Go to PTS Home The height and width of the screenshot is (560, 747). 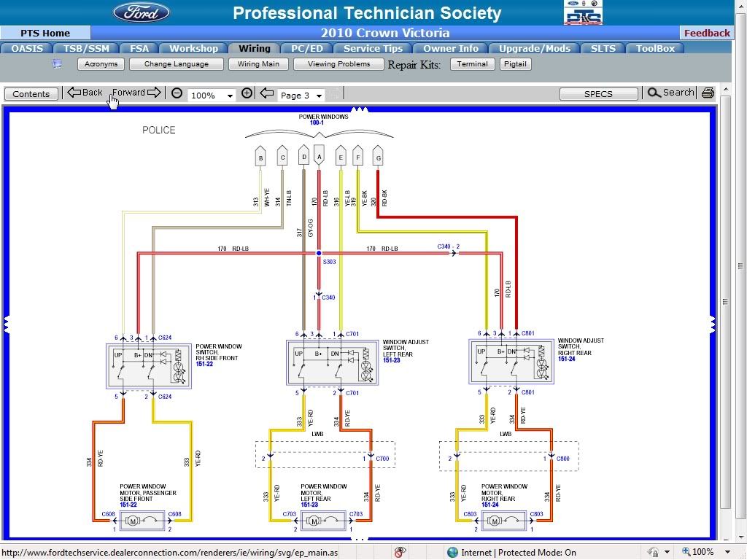coord(45,33)
